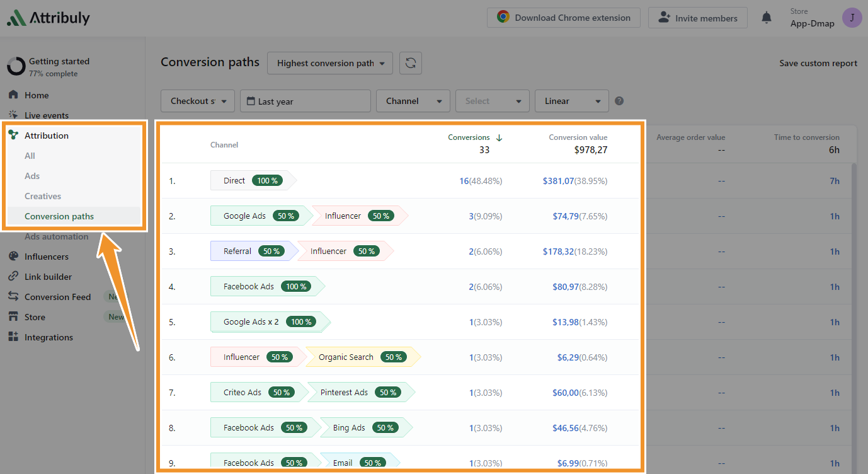This screenshot has height=474, width=868.
Task: Click the help question mark icon
Action: coord(619,101)
